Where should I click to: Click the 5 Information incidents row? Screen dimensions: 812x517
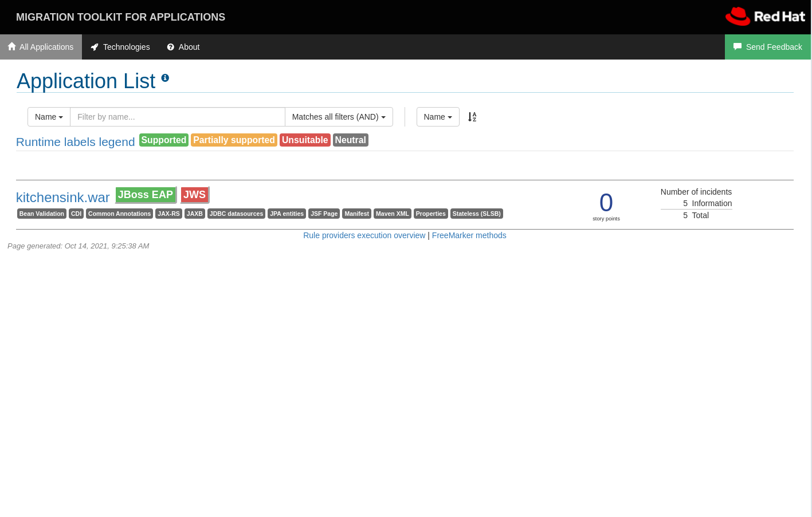pos(696,203)
